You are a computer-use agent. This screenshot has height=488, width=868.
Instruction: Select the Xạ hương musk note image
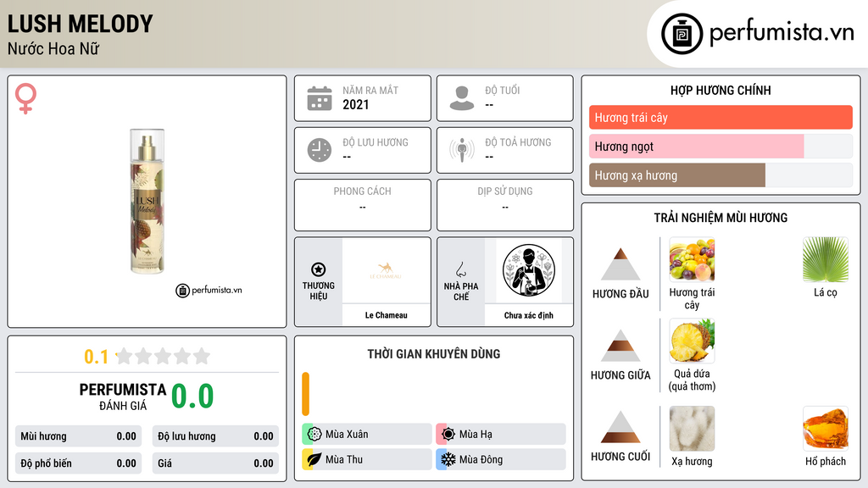pyautogui.click(x=692, y=429)
